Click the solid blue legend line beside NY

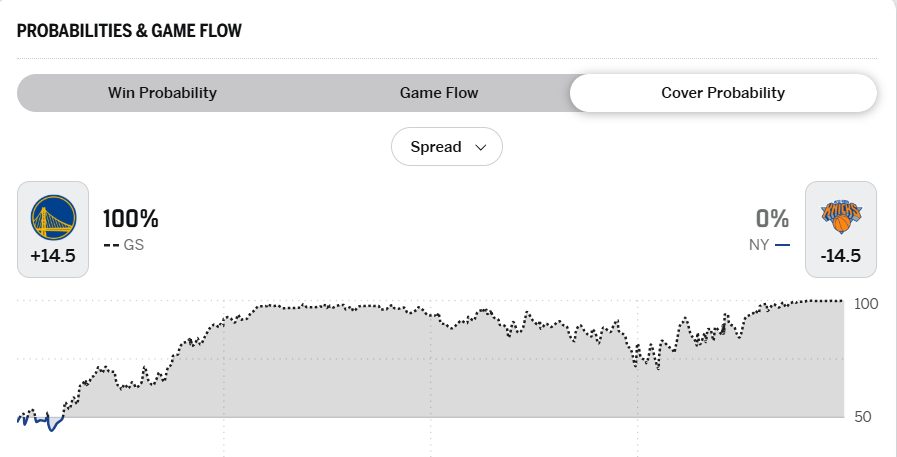click(782, 245)
